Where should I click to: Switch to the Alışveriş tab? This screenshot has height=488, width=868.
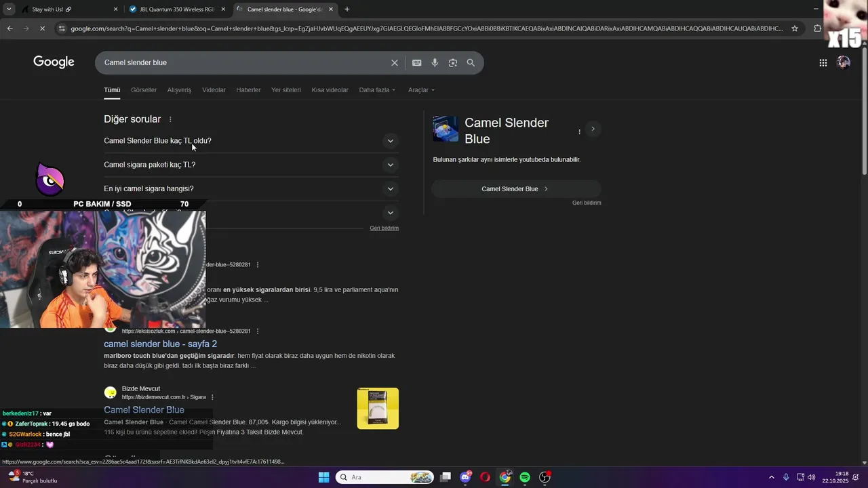pyautogui.click(x=179, y=89)
